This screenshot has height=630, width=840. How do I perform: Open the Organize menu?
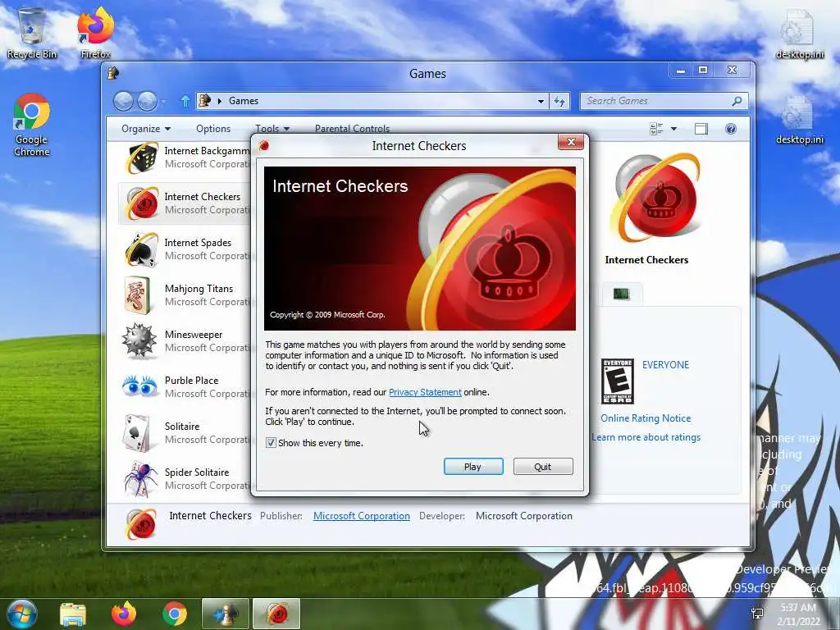146,129
